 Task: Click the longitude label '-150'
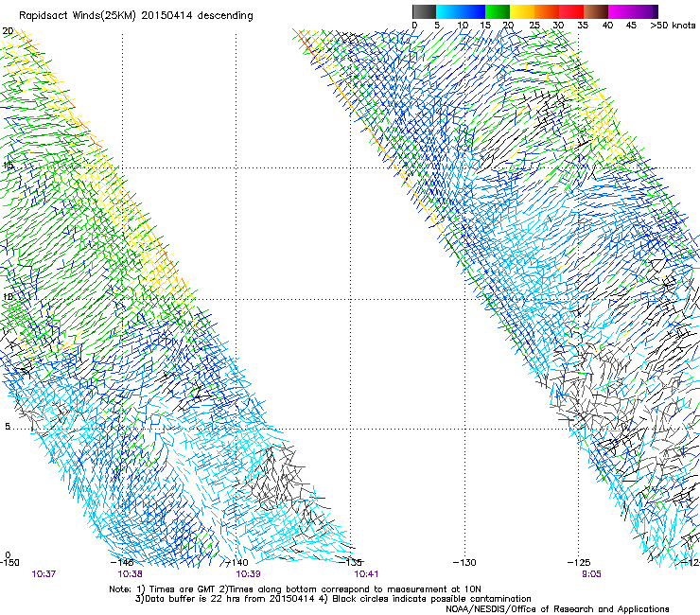9,562
